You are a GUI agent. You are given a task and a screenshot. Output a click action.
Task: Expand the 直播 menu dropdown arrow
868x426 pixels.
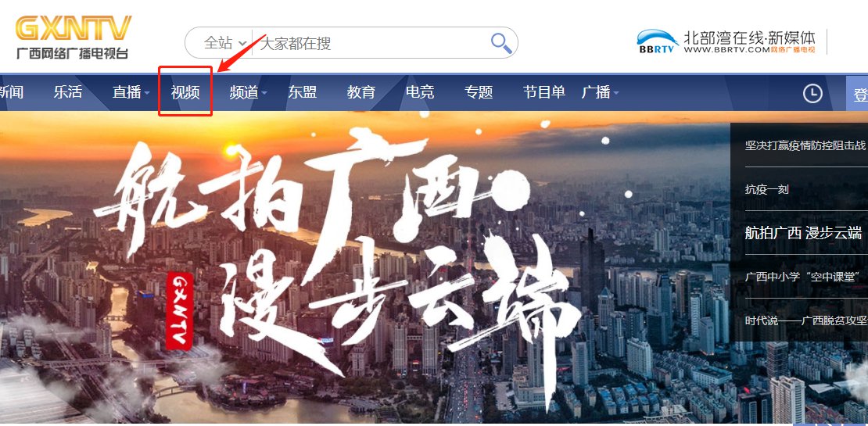[147, 93]
